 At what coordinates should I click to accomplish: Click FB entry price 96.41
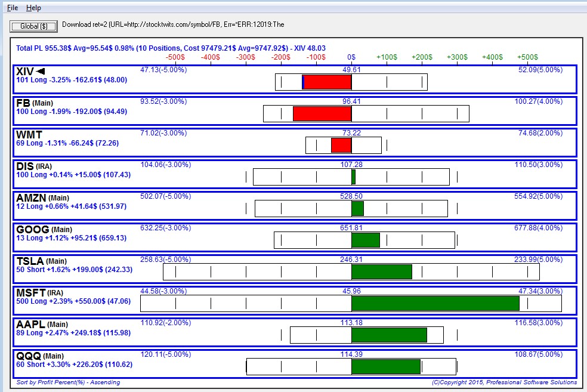tap(351, 101)
